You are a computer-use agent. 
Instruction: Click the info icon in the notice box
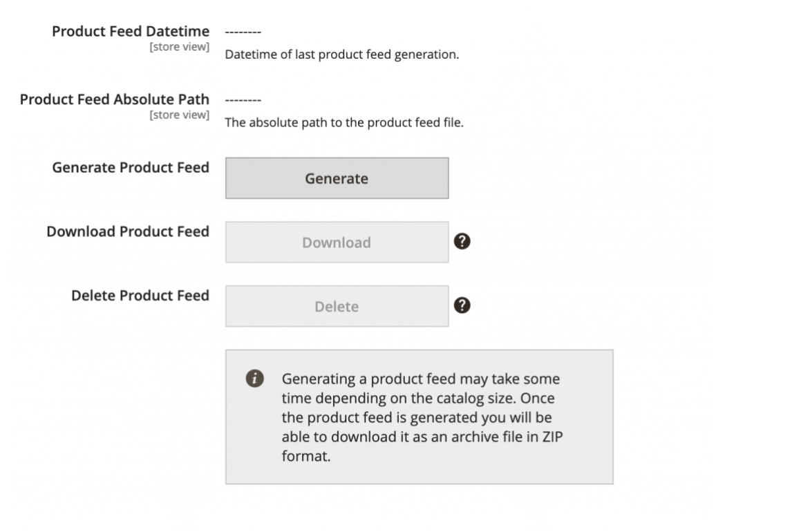pos(254,378)
